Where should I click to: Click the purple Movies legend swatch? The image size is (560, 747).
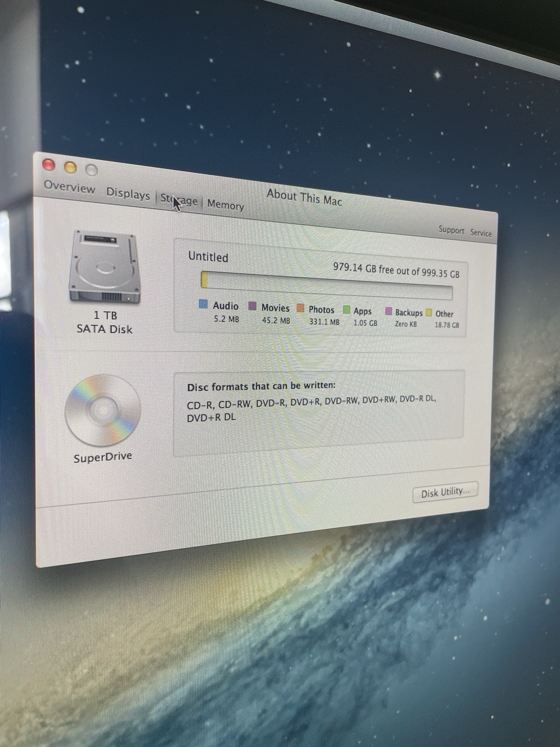pos(252,306)
